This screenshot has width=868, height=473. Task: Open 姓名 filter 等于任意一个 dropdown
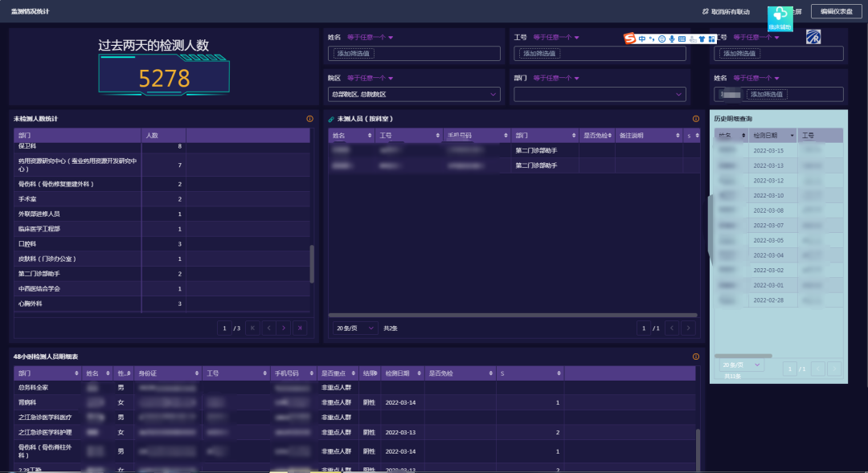pyautogui.click(x=370, y=38)
